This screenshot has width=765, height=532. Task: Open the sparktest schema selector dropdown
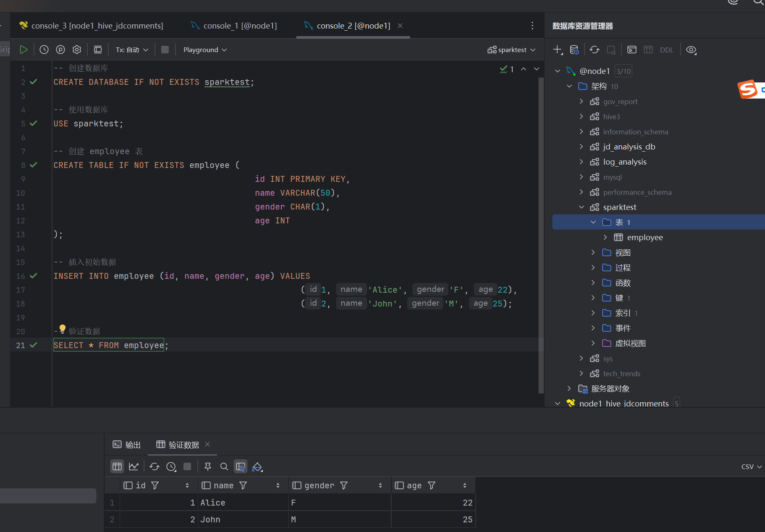[x=511, y=50]
